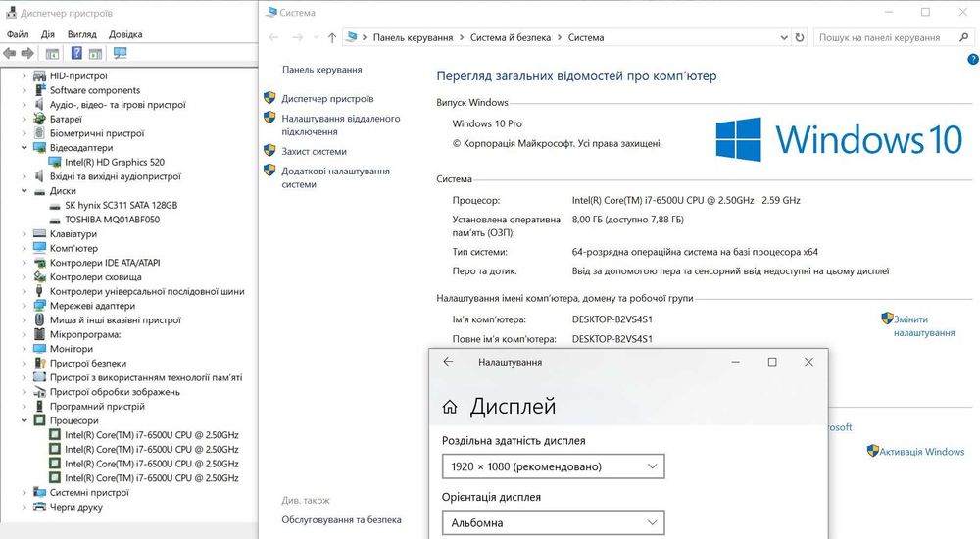Collapse the Процесори tree node
980x539 pixels.
tap(24, 420)
